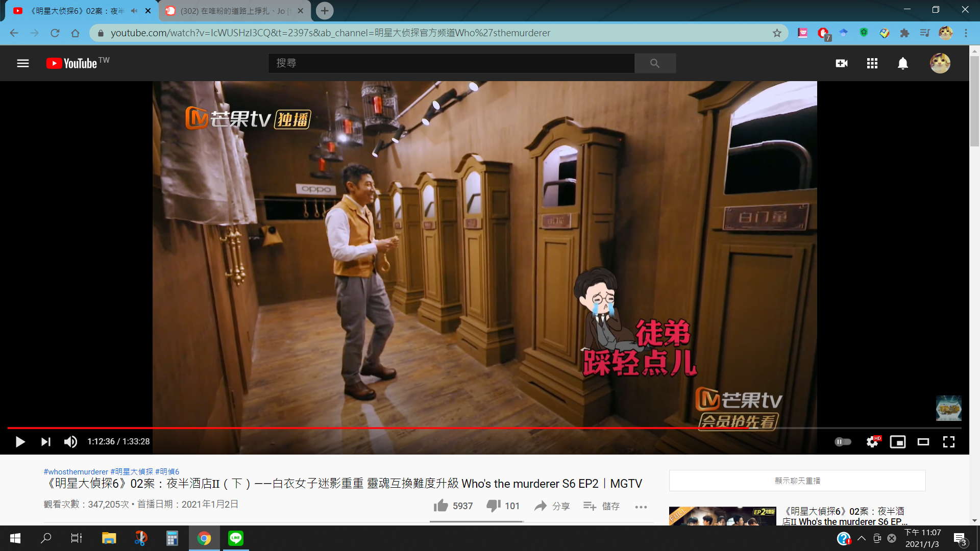
Task: Click the YouTube 搜尋 search field
Action: 451,63
